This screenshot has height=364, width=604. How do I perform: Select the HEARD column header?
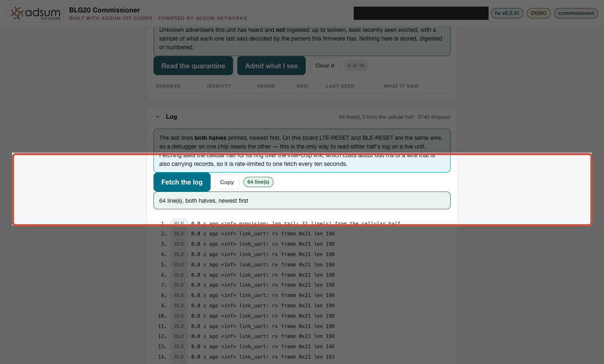(x=266, y=86)
